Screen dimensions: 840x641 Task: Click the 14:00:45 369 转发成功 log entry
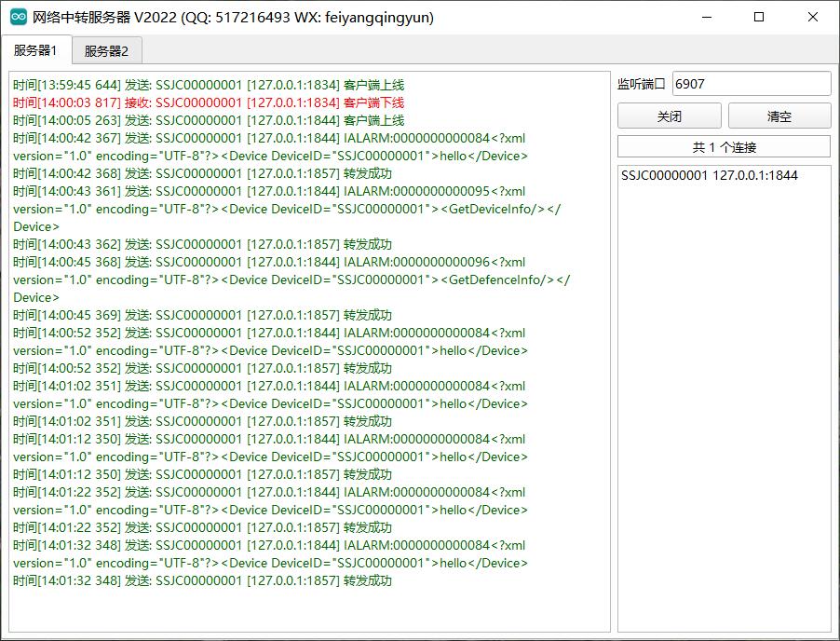tap(202, 315)
